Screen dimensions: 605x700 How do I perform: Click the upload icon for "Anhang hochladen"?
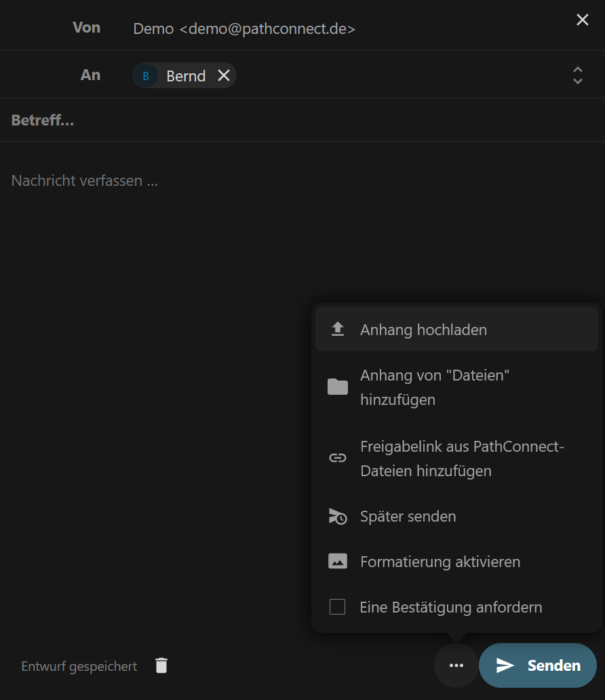point(337,329)
